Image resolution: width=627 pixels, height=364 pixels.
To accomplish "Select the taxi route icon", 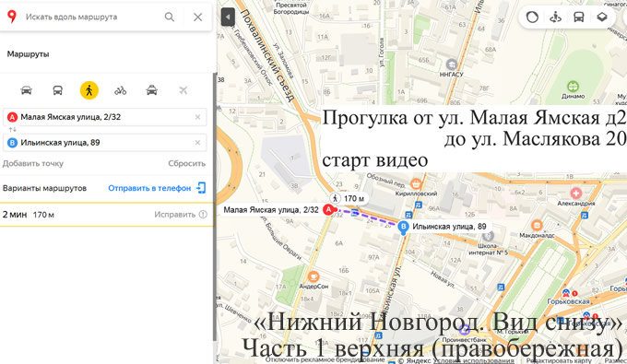I will (151, 90).
